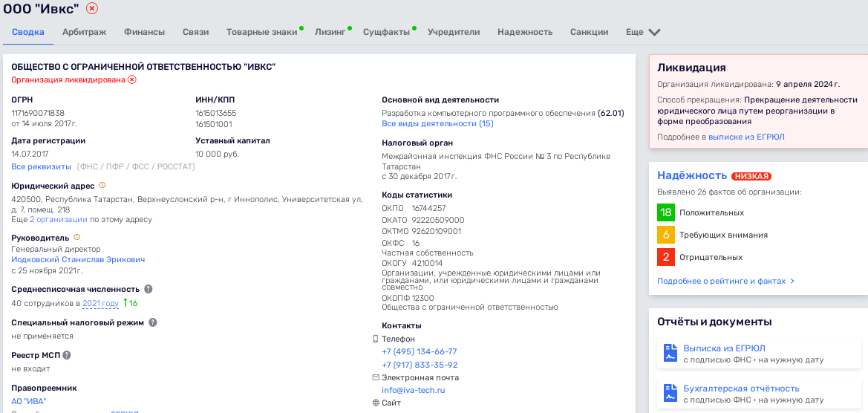This screenshot has height=413, width=868.
Task: Click the globe icon next to Сайт
Action: point(376,403)
